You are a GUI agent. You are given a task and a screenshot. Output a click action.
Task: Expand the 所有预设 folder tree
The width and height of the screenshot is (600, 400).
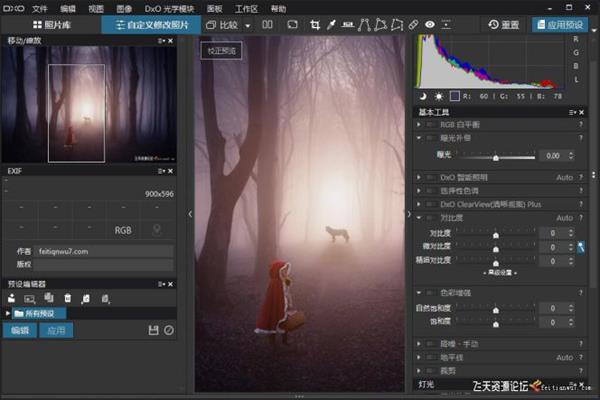pyautogui.click(x=9, y=313)
